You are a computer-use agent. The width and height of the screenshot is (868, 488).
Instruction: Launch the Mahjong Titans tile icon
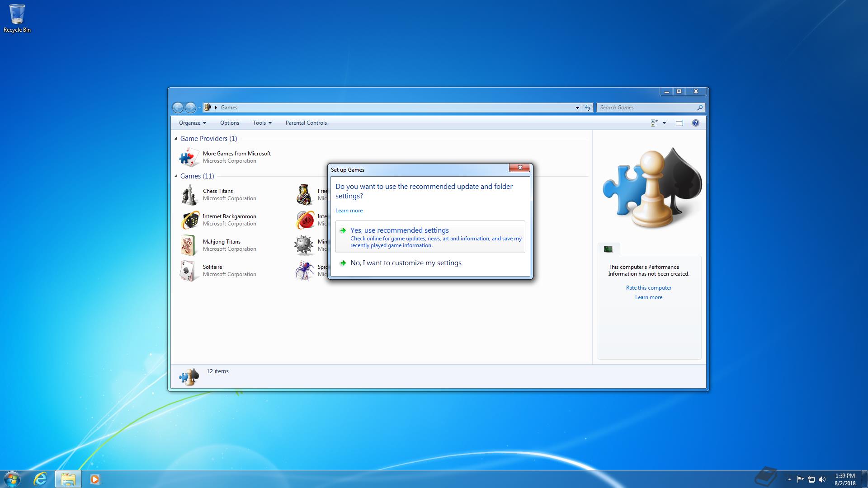point(189,245)
